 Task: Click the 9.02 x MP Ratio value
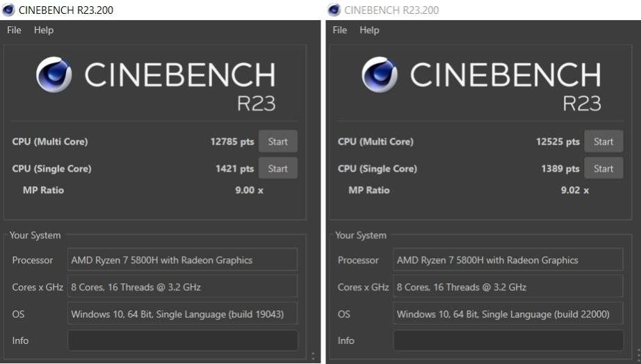575,190
